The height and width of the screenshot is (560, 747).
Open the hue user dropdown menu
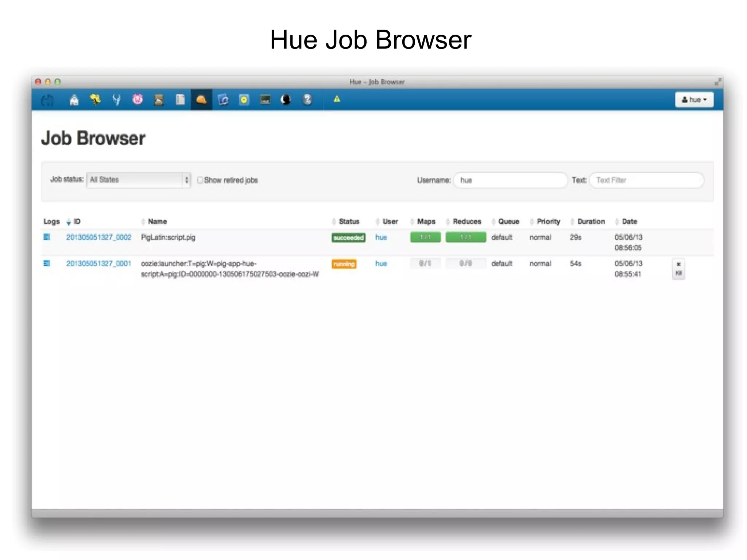tap(694, 100)
